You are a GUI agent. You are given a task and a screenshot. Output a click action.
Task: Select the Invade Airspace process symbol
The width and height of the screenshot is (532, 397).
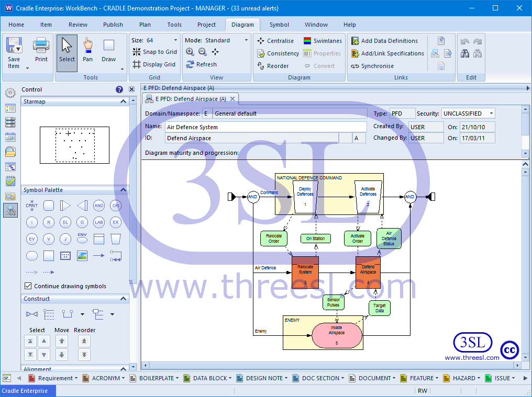coord(337,335)
